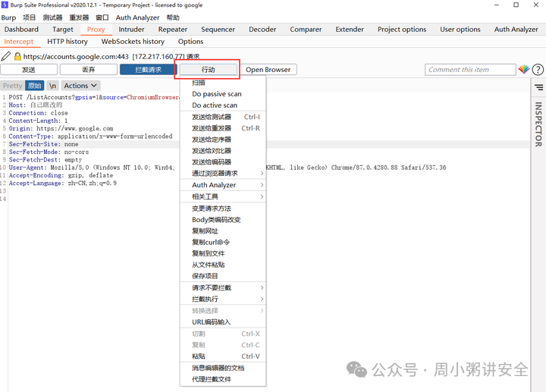This screenshot has height=392, width=546.
Task: Expand 通过浏览器请求 submenu
Action: (x=223, y=174)
